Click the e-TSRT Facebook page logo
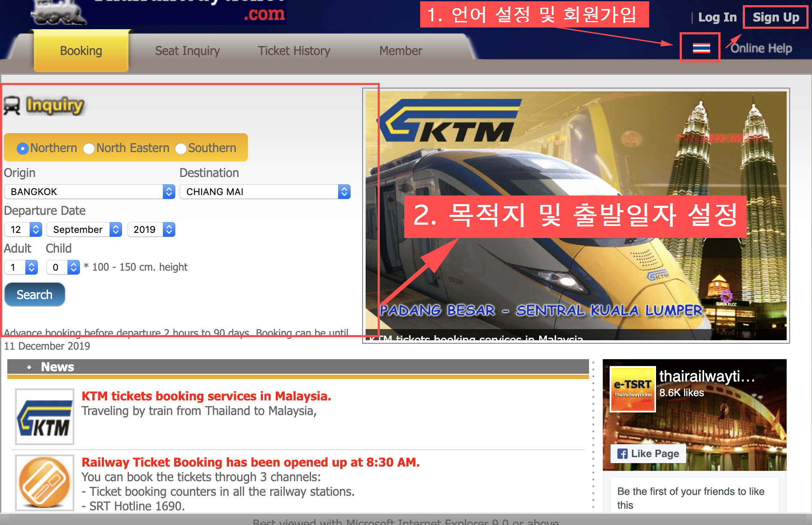 633,389
